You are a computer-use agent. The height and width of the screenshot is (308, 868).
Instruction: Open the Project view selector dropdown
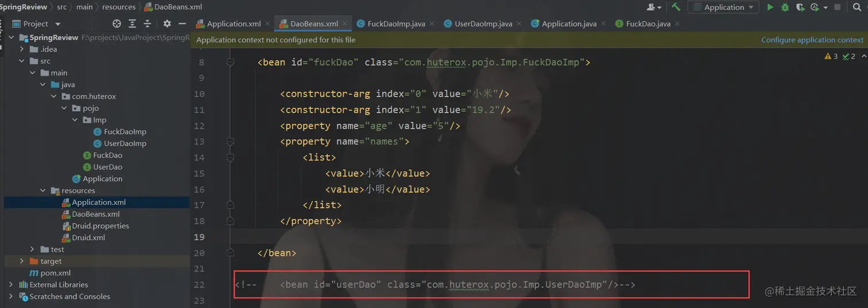[36, 24]
